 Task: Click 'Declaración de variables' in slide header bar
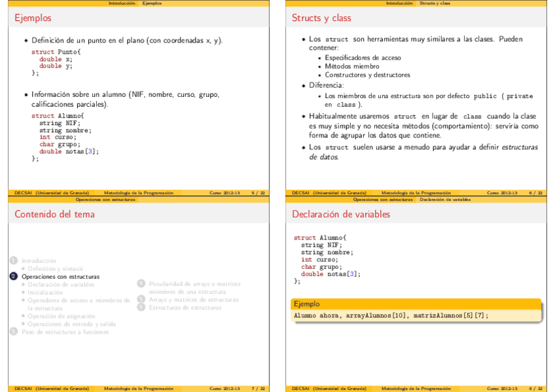point(445,199)
